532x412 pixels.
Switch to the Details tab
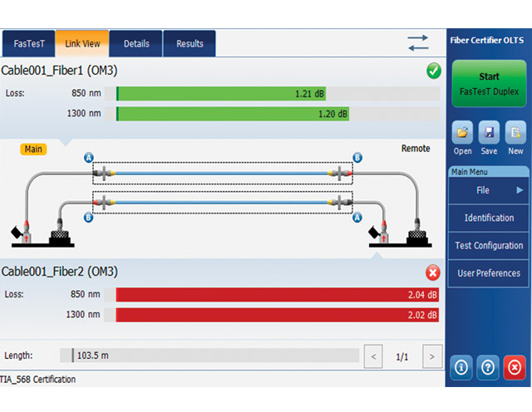click(x=136, y=43)
